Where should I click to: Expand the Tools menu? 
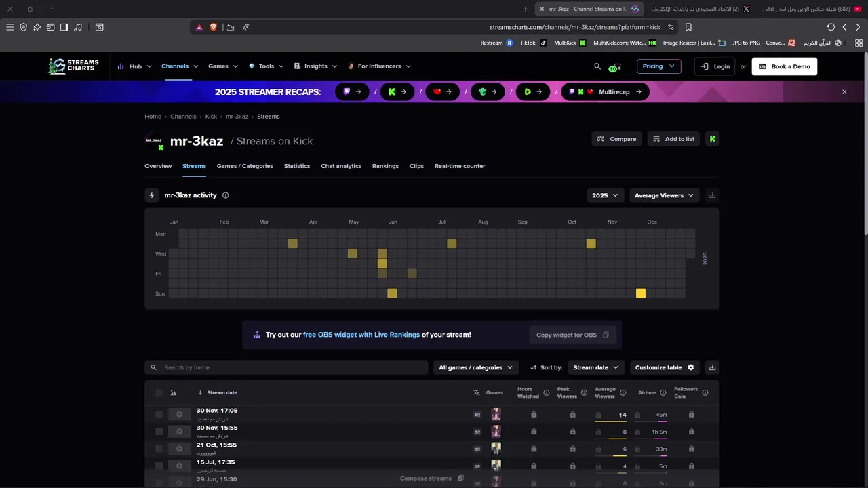[x=267, y=66]
